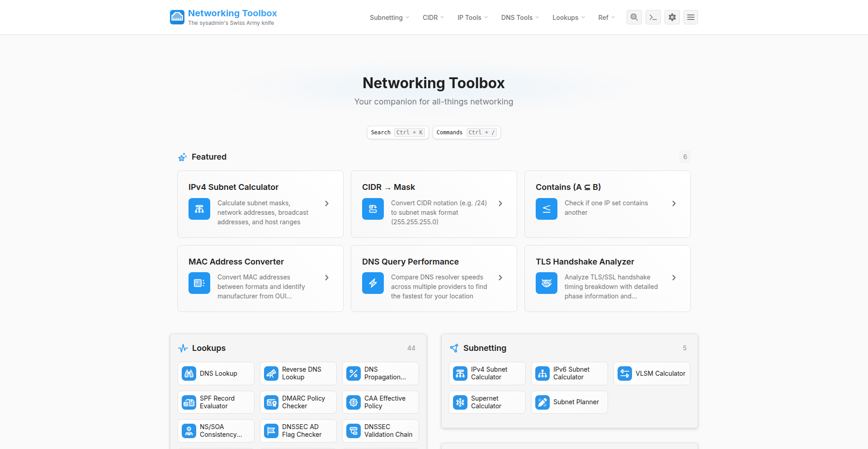Click the Subnetting count badge 5

684,348
